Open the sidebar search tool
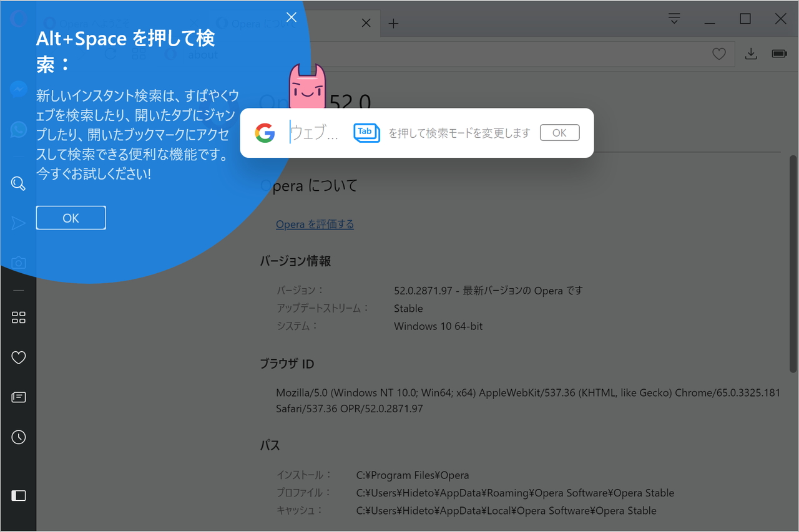 click(x=17, y=183)
